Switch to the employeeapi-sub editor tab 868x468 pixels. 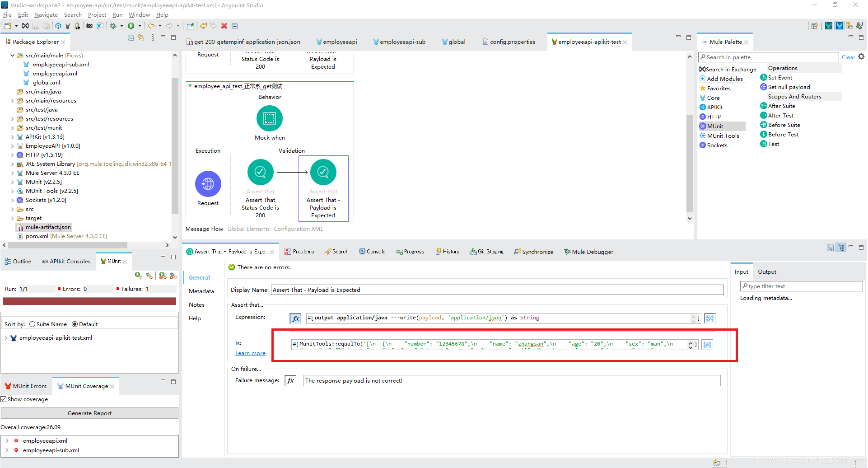399,42
